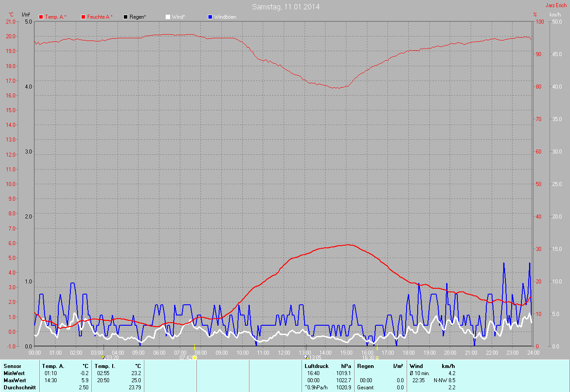Click the Gesamt: rain total label
570x392 pixels.
coord(366,388)
